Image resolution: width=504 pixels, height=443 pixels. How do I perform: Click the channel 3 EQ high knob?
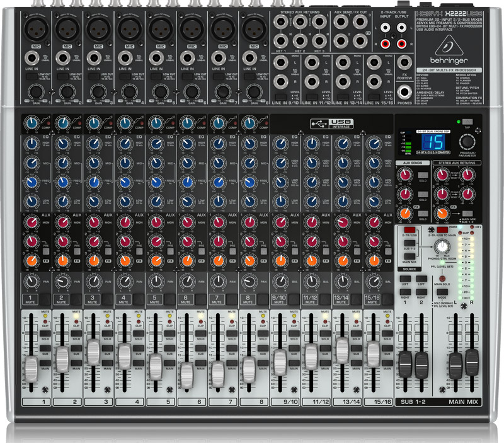[94, 144]
